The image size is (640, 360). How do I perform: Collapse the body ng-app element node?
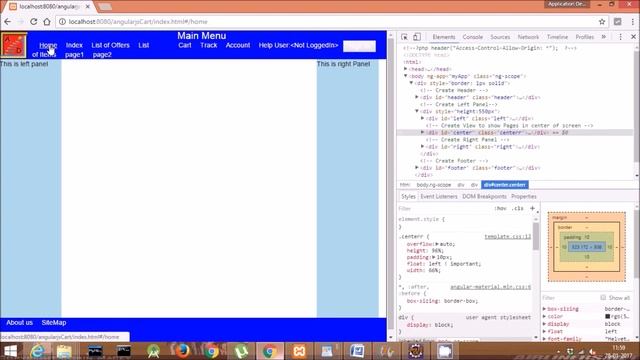(406, 76)
